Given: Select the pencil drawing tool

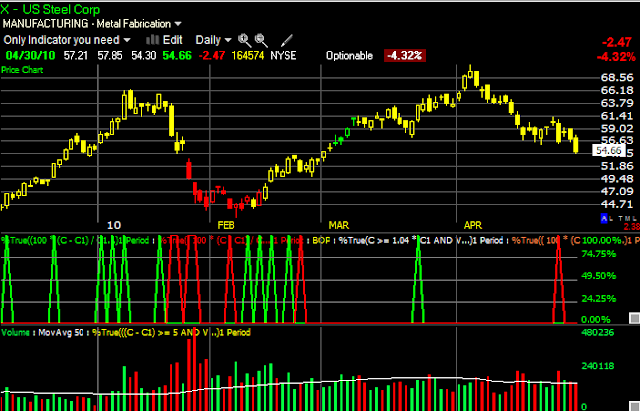Looking at the screenshot, I should (287, 40).
